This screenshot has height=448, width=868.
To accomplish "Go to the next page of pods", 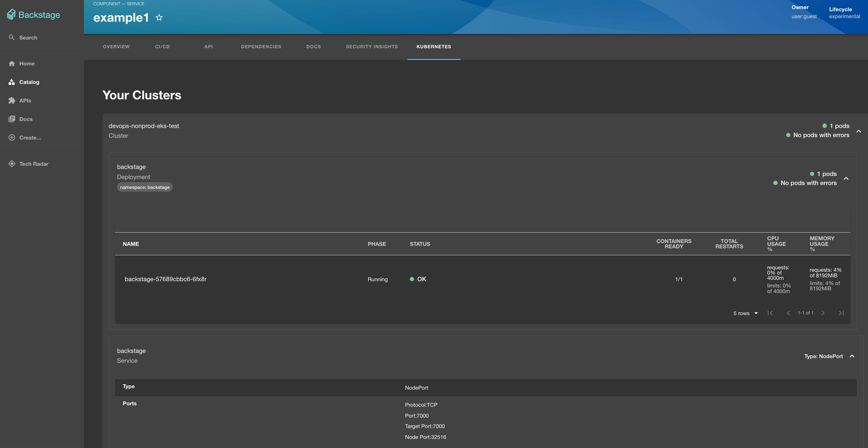I will click(x=823, y=313).
